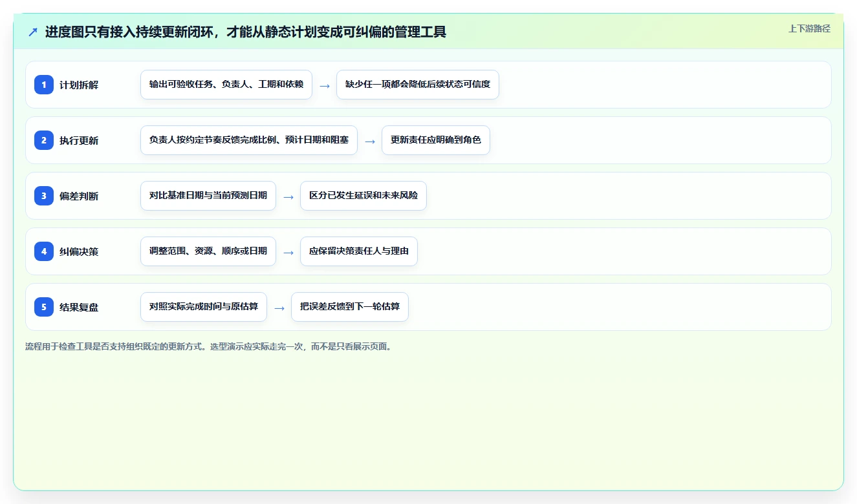Click 缺少任一项都会降低后续状态可信度 box
857x504 pixels.
pyautogui.click(x=418, y=85)
